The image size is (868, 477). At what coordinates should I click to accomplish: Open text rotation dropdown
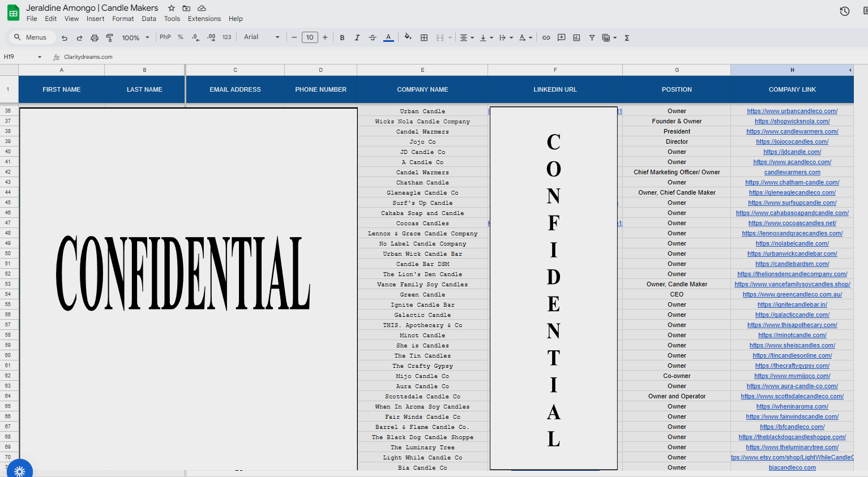coord(526,38)
